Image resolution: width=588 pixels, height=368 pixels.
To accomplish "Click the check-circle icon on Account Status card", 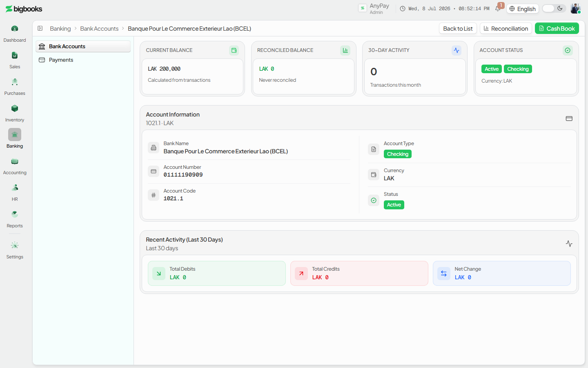I will (568, 50).
